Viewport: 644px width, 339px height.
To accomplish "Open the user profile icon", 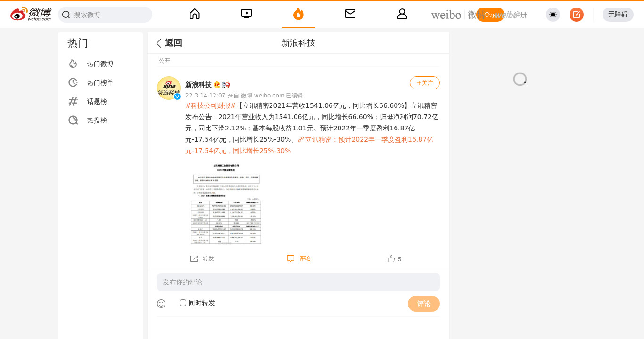I will point(402,14).
